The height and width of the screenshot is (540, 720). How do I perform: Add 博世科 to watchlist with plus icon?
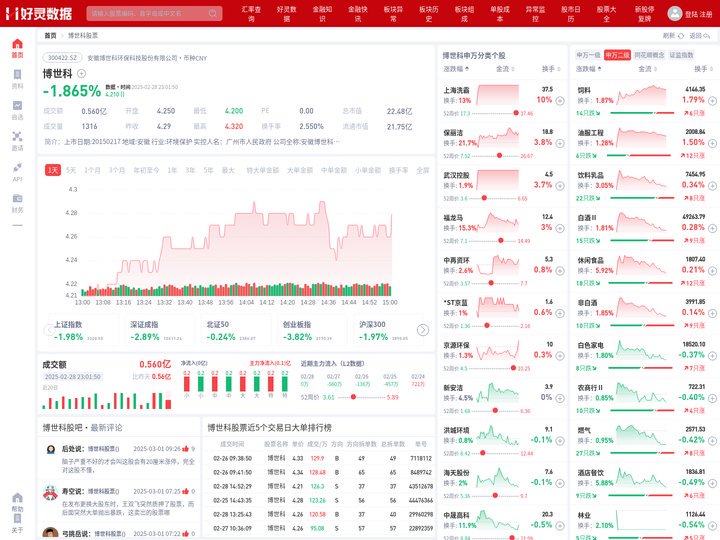[x=81, y=73]
